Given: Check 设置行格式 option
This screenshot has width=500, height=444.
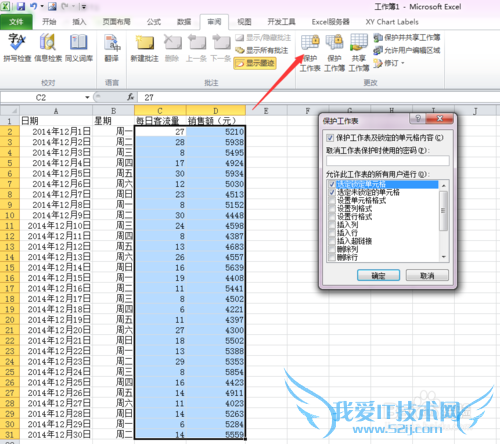Looking at the screenshot, I should pos(332,217).
